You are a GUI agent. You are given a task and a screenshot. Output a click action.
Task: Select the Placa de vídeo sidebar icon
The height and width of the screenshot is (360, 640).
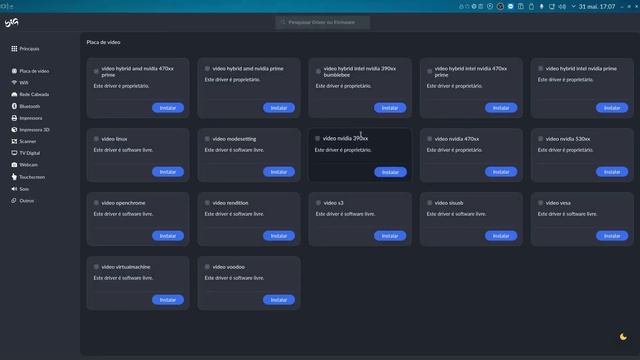click(14, 71)
